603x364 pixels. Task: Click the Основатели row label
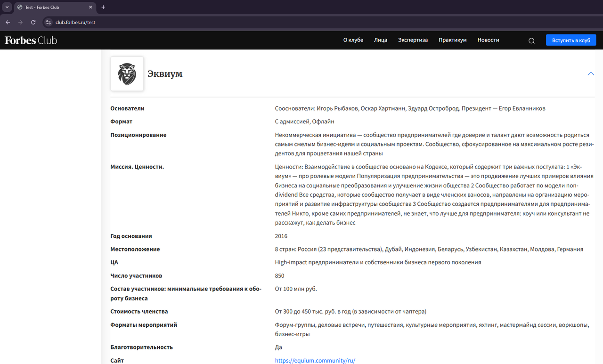(x=127, y=108)
